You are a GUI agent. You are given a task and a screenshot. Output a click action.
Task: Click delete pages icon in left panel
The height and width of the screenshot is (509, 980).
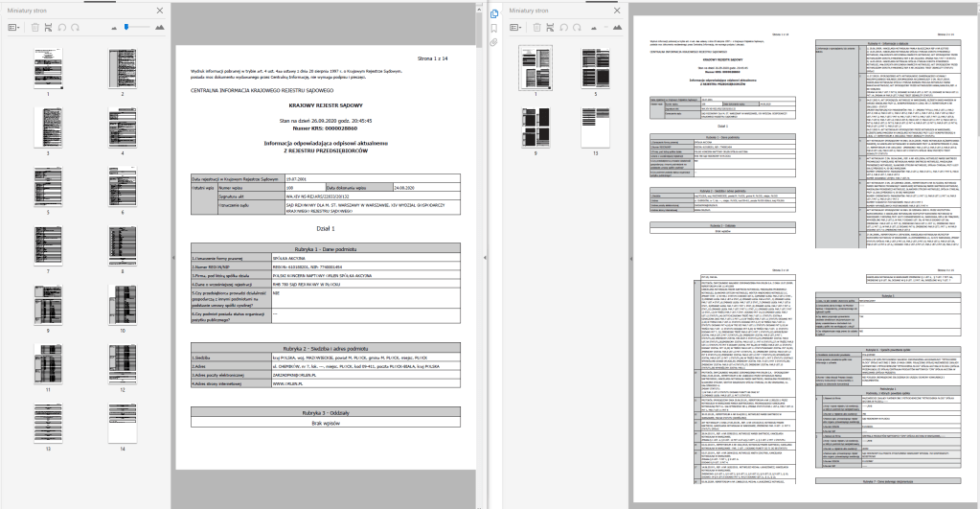click(35, 28)
